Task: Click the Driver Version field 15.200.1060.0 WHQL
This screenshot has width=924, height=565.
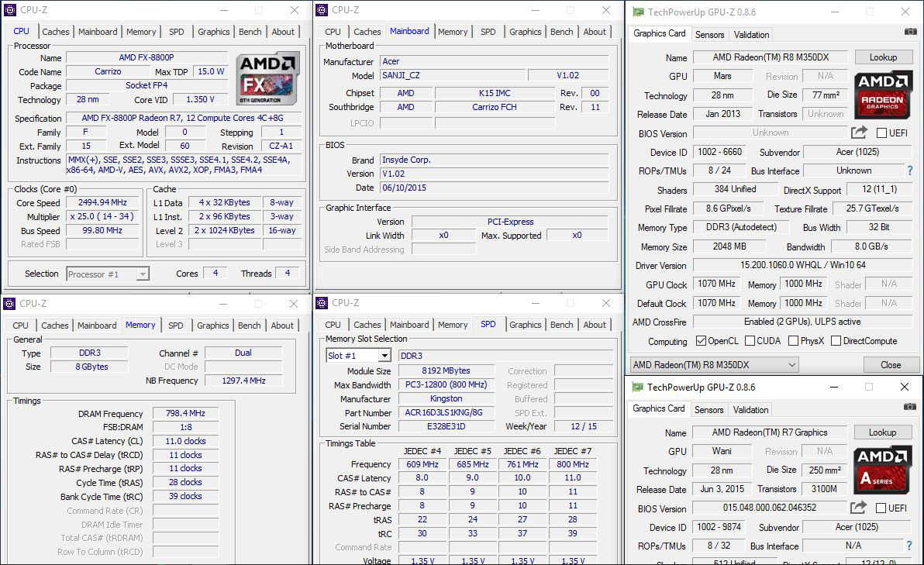Action: tap(802, 265)
